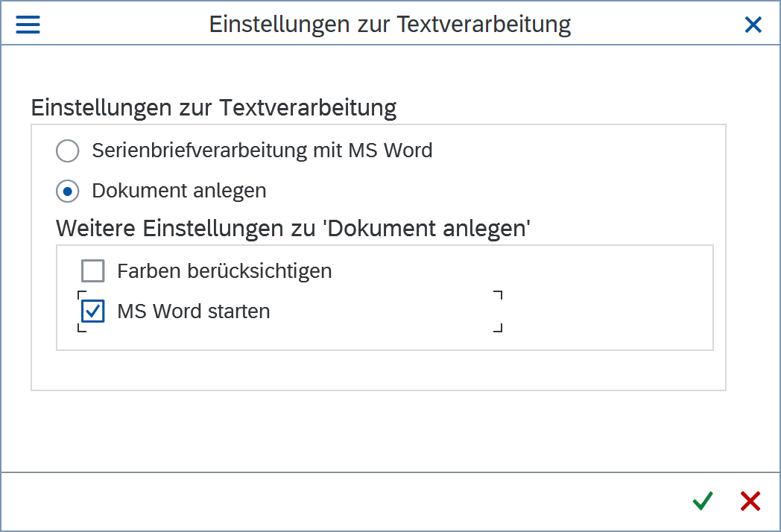Image resolution: width=781 pixels, height=532 pixels.
Task: Click empty area below the inner checkbox group
Action: pos(373,370)
